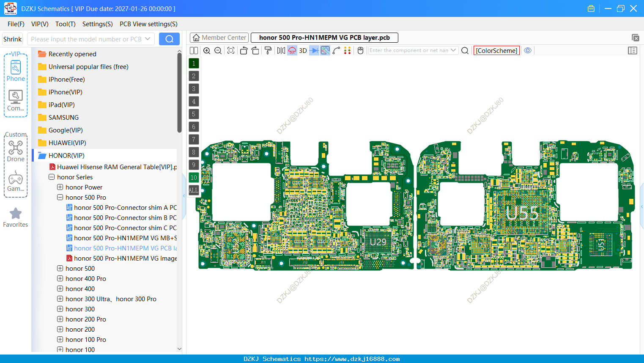Expand the honor 100 Pro node
644x363 pixels.
60,340
